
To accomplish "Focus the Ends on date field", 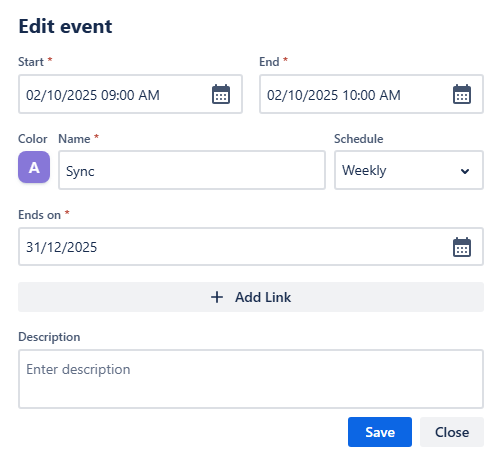I will coord(251,247).
